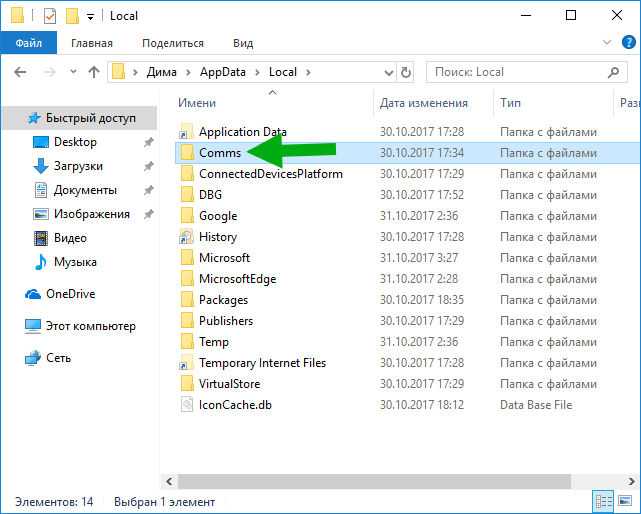Click the magnifier search icon
The width and height of the screenshot is (641, 514).
click(614, 72)
